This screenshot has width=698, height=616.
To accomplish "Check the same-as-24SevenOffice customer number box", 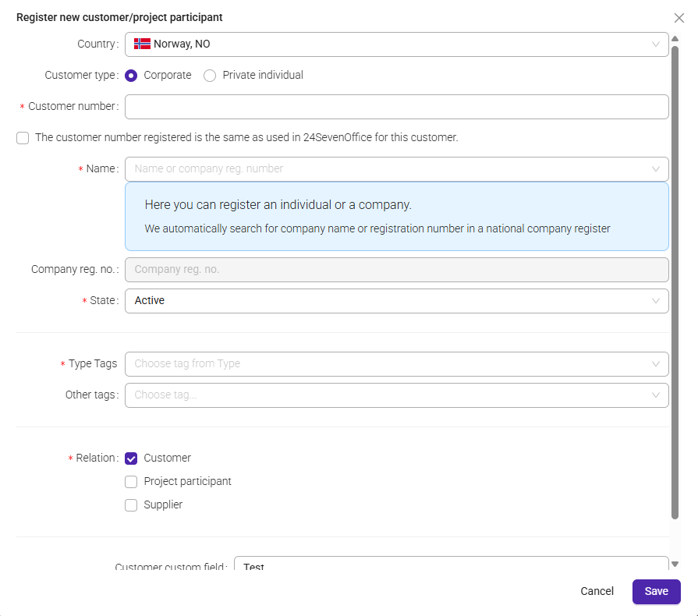I will tap(23, 138).
